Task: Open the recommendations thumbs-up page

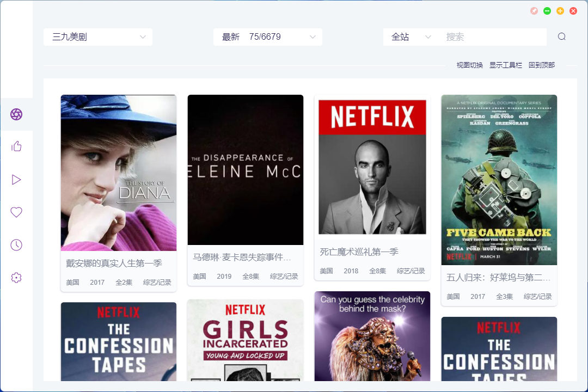Action: tap(16, 146)
